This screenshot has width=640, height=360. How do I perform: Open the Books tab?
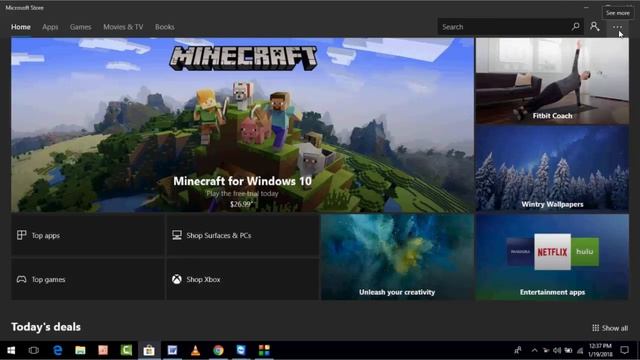165,27
